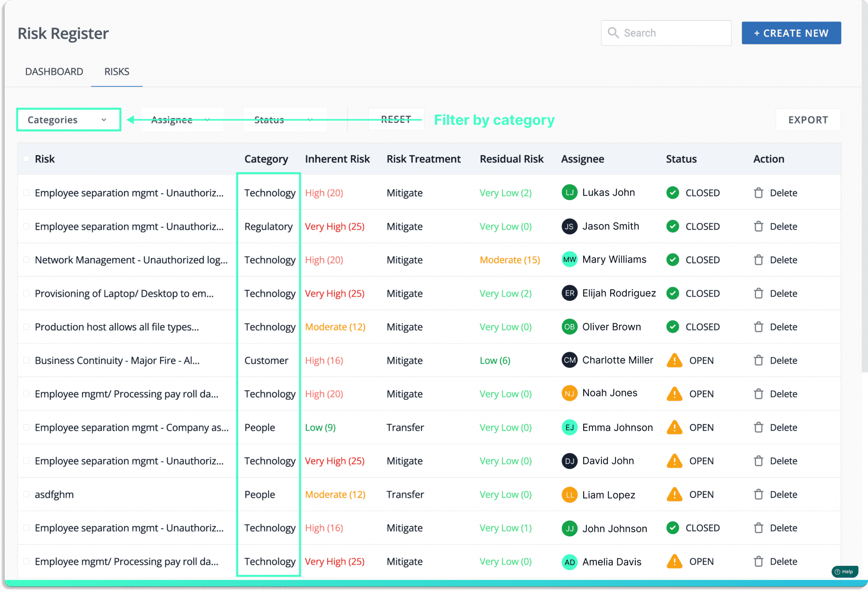
Task: Click Noah Jones' NJ orange avatar
Action: tap(570, 394)
